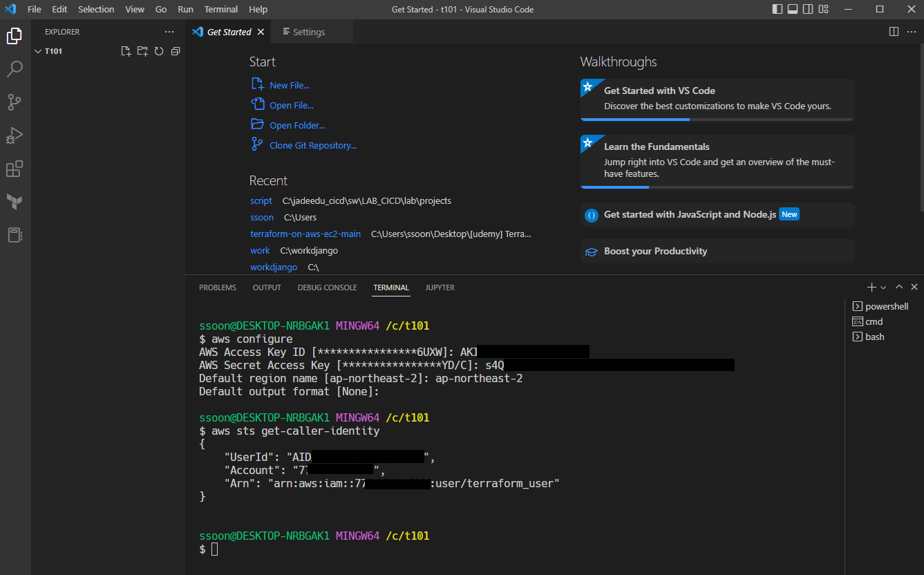
Task: Maximize the panel size with chevron
Action: coord(899,287)
